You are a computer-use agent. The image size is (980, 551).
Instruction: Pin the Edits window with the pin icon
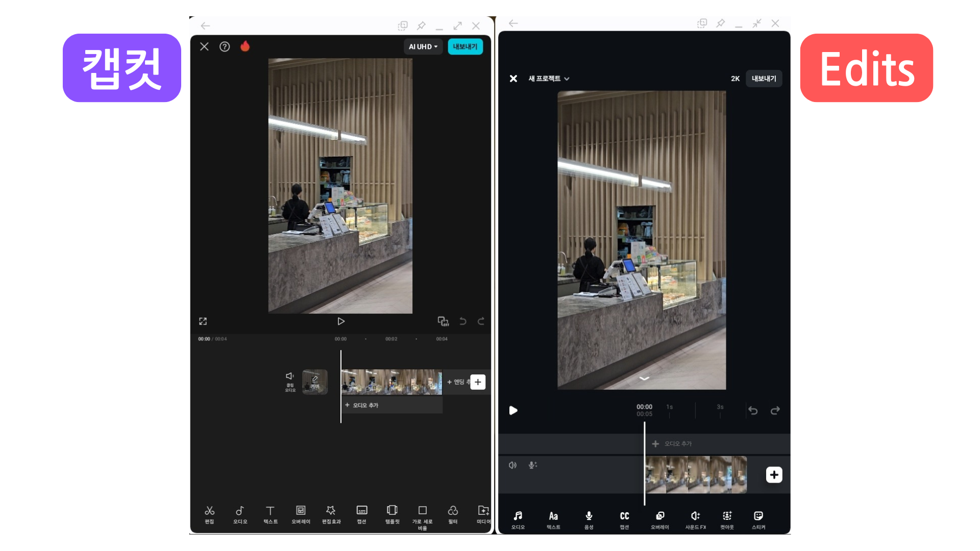click(720, 23)
